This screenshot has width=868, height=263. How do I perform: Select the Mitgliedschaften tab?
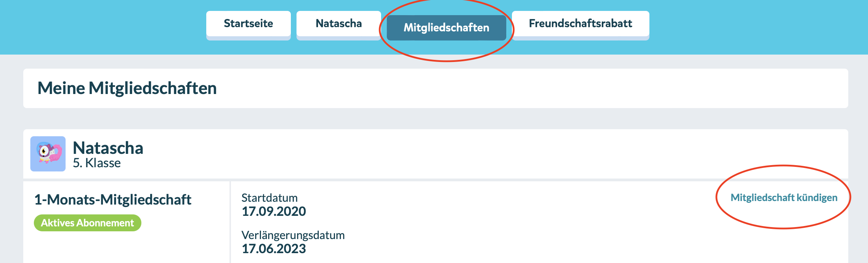pyautogui.click(x=446, y=27)
